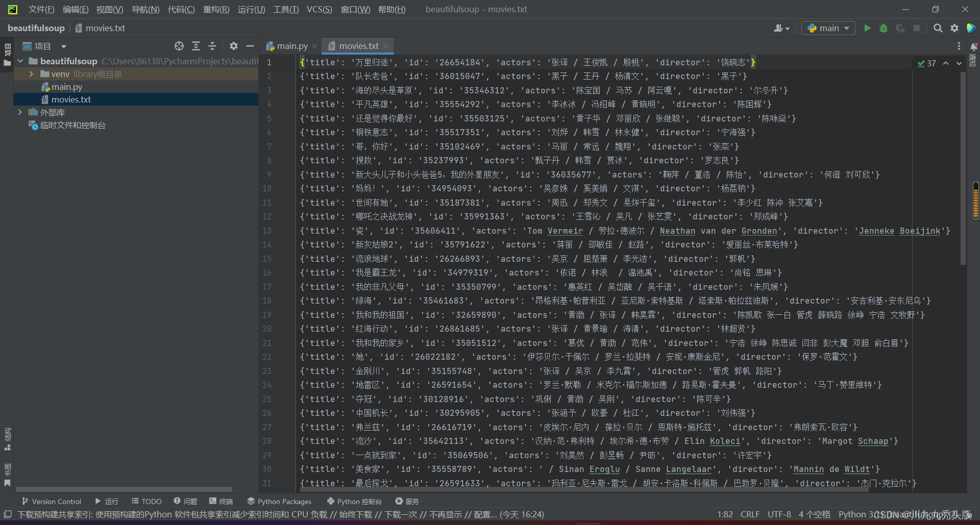The height and width of the screenshot is (525, 980).
Task: Open 文件(F) menu
Action: pyautogui.click(x=41, y=9)
